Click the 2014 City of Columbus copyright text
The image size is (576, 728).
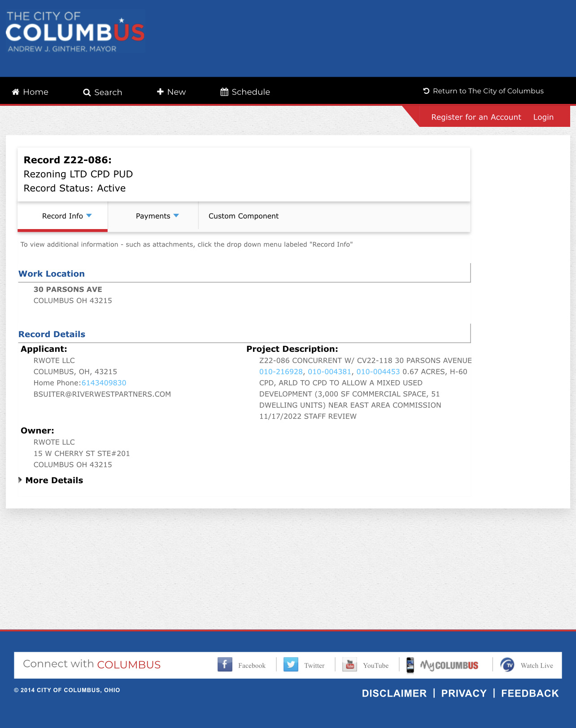pos(67,690)
